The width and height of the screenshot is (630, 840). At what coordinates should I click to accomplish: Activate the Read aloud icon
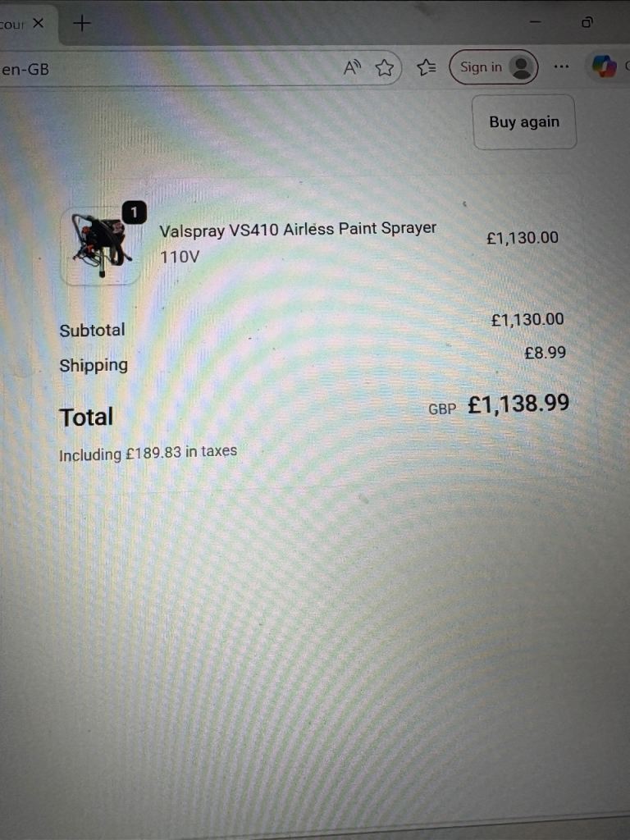click(352, 67)
